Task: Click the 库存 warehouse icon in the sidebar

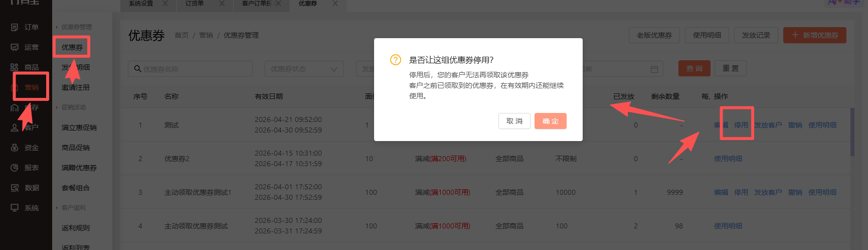Action: pyautogui.click(x=15, y=107)
